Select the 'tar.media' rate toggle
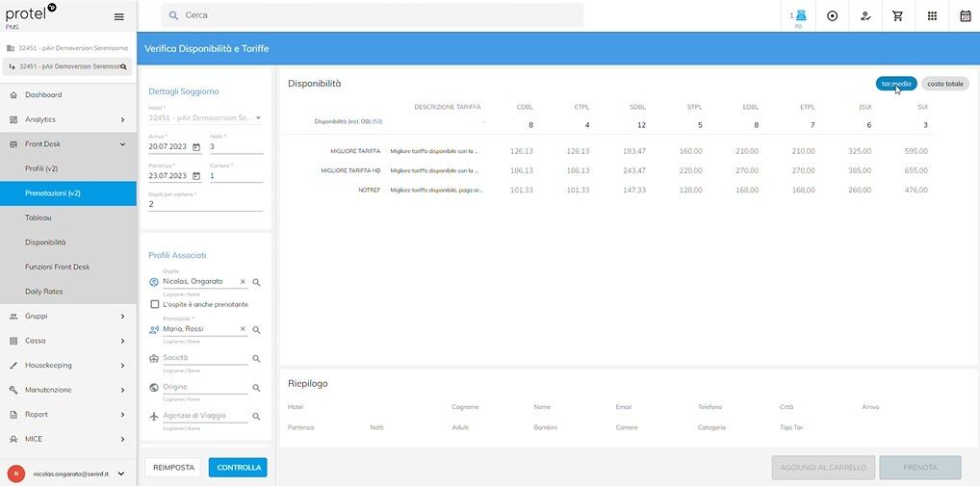Viewport: 980px width, 486px height. point(895,84)
